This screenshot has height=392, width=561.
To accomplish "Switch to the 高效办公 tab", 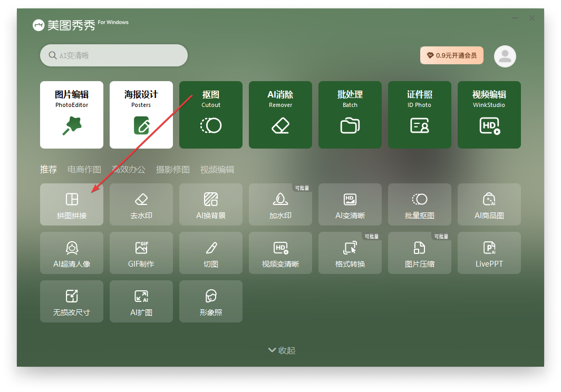I will pos(129,169).
